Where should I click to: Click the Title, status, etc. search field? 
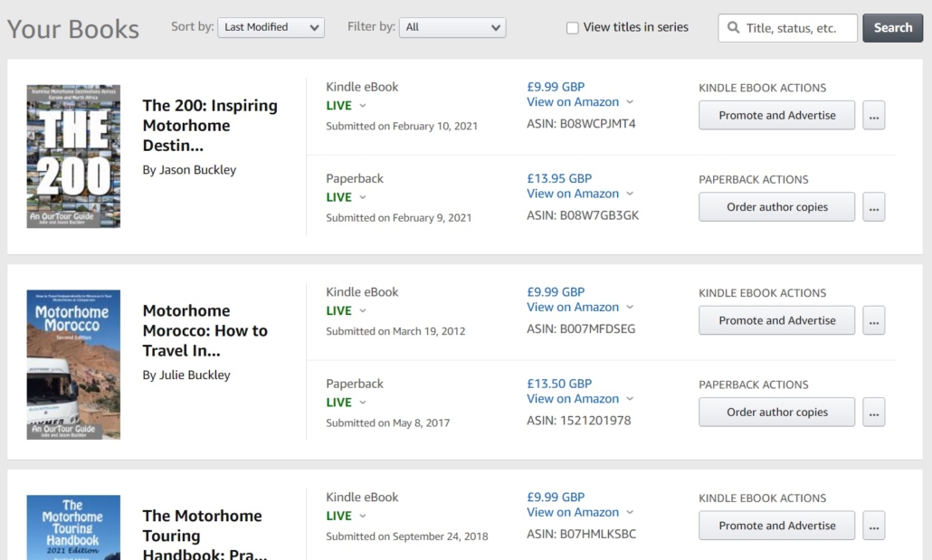[796, 28]
